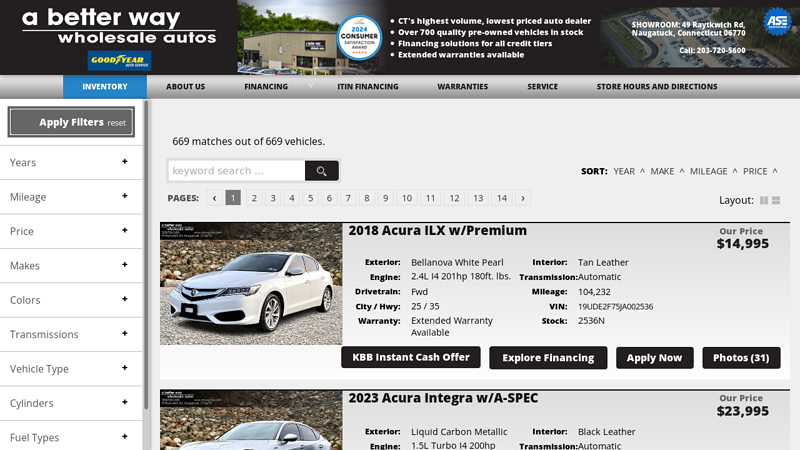Open the Financing menu
Screen dimensions: 800x450
pyautogui.click(x=266, y=87)
